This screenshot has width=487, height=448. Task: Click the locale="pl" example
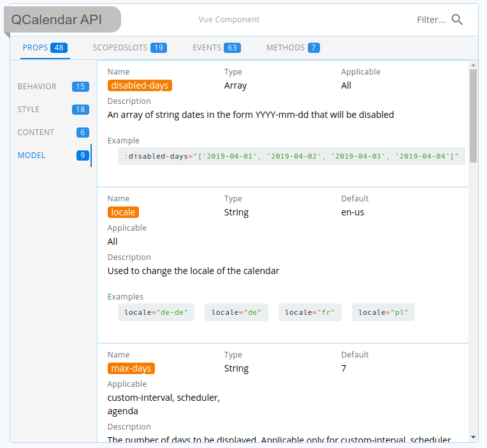pyautogui.click(x=383, y=312)
